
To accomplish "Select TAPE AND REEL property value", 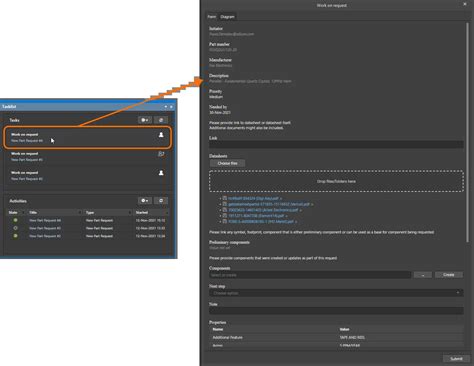I will coord(352,338).
